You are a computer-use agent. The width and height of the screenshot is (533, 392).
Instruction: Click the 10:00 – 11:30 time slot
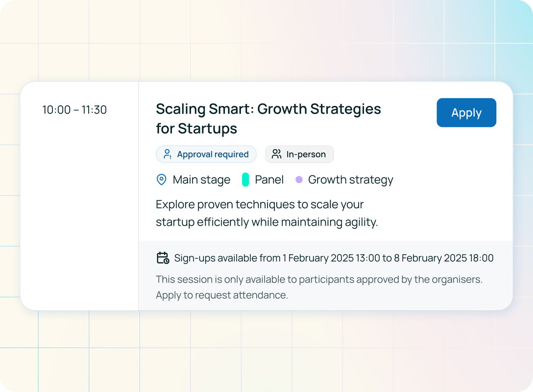click(74, 110)
